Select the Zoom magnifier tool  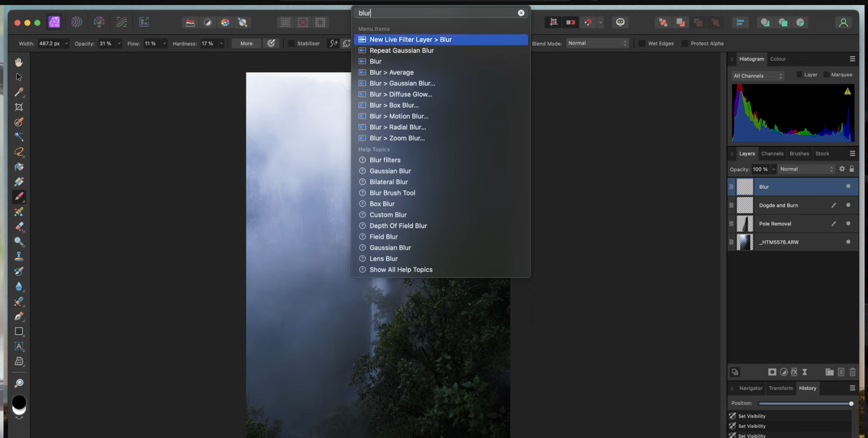click(x=19, y=383)
